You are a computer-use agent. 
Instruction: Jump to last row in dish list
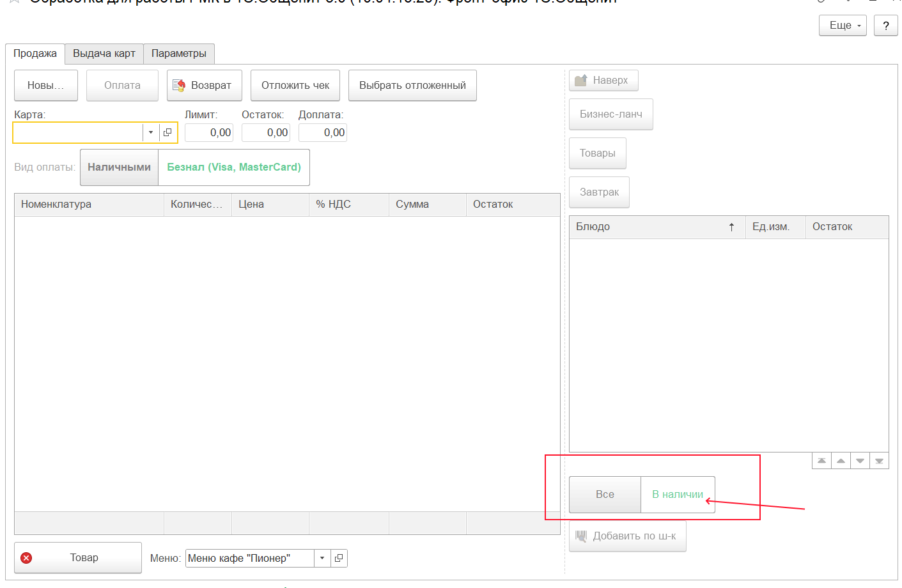[x=879, y=461]
